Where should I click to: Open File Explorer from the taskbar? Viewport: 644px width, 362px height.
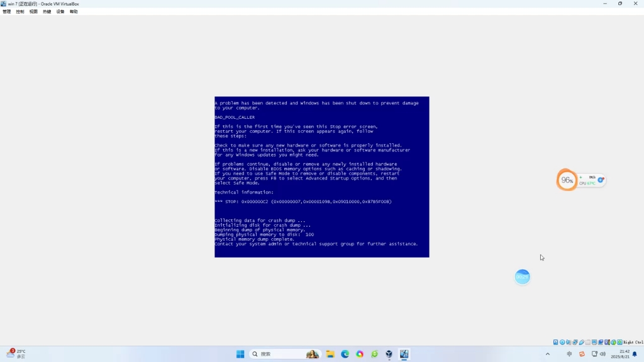tap(330, 354)
